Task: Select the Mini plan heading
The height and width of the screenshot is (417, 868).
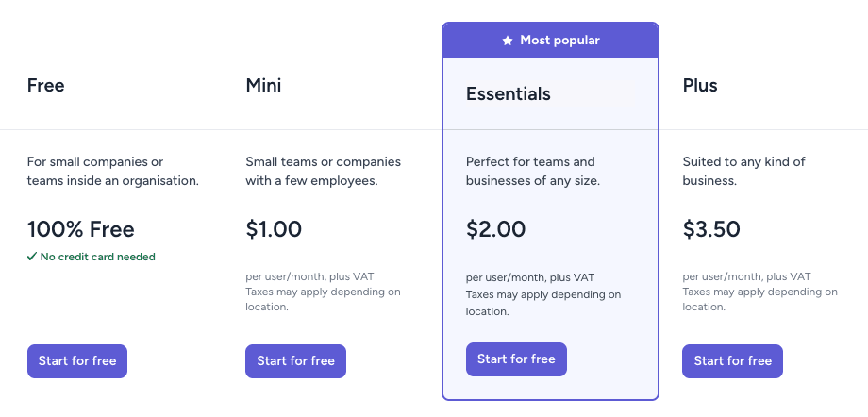Action: pos(263,86)
